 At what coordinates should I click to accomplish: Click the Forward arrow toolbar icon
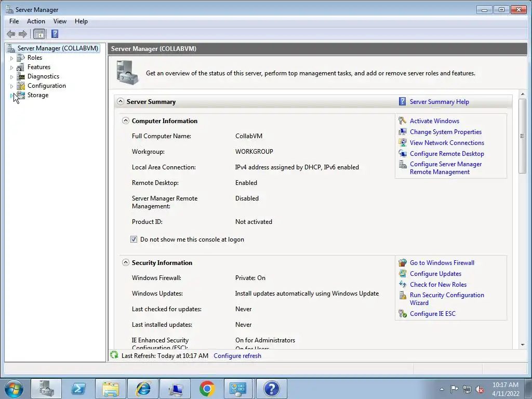[x=23, y=34]
